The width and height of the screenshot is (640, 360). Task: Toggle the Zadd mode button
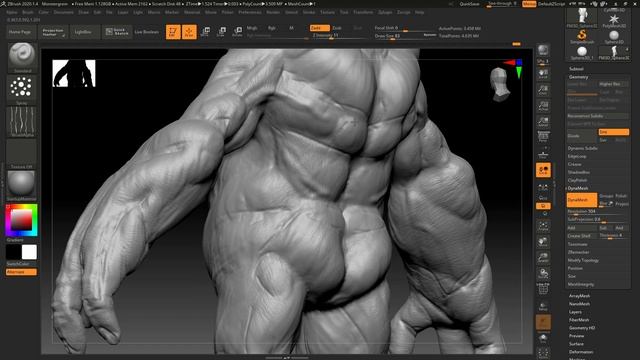point(320,28)
